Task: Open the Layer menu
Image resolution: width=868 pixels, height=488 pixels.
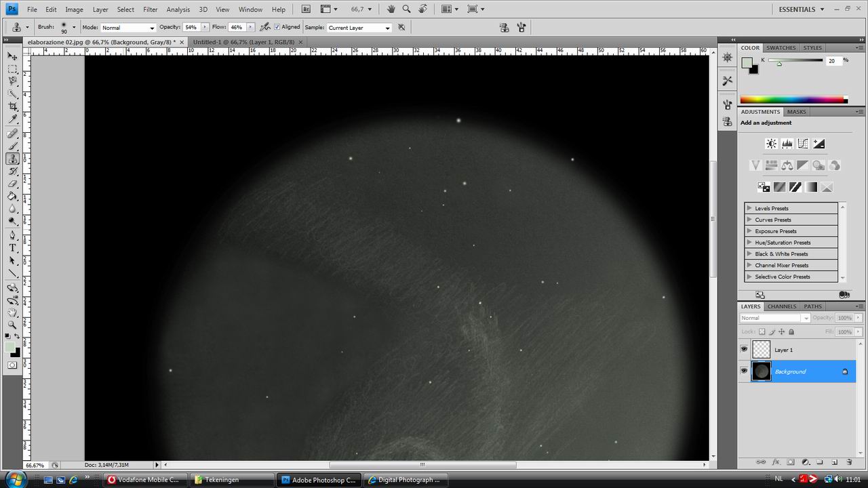Action: (100, 9)
